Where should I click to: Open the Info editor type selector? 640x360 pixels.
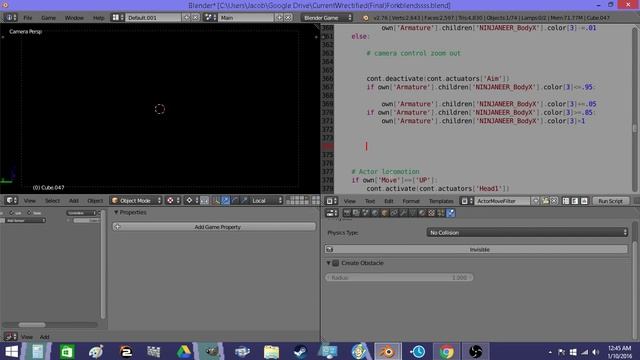click(x=10, y=18)
